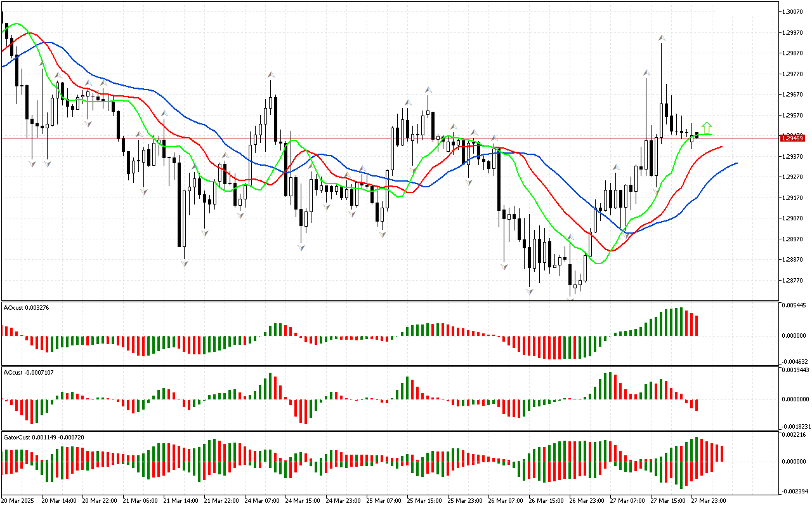
Task: Click the 1.29170 price scale value
Action: (x=793, y=198)
